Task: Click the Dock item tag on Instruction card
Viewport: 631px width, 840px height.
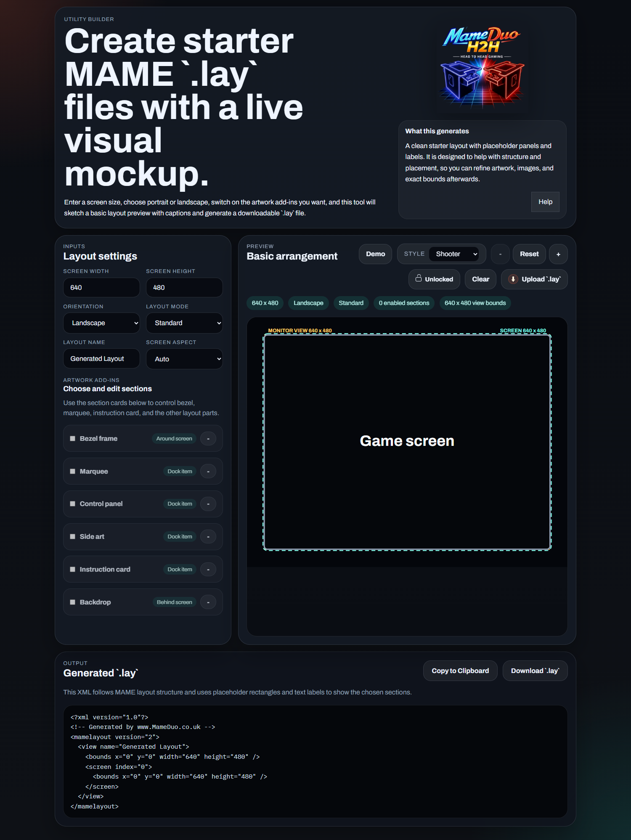Action: [x=180, y=569]
